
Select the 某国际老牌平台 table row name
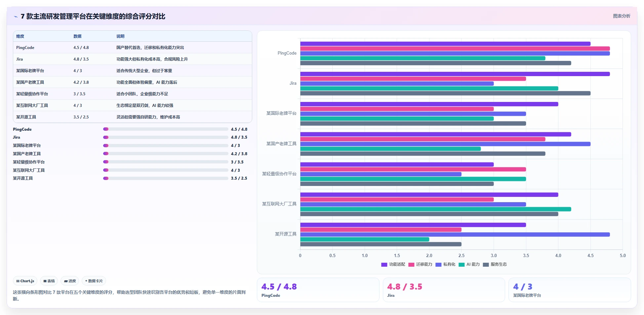pyautogui.click(x=30, y=71)
